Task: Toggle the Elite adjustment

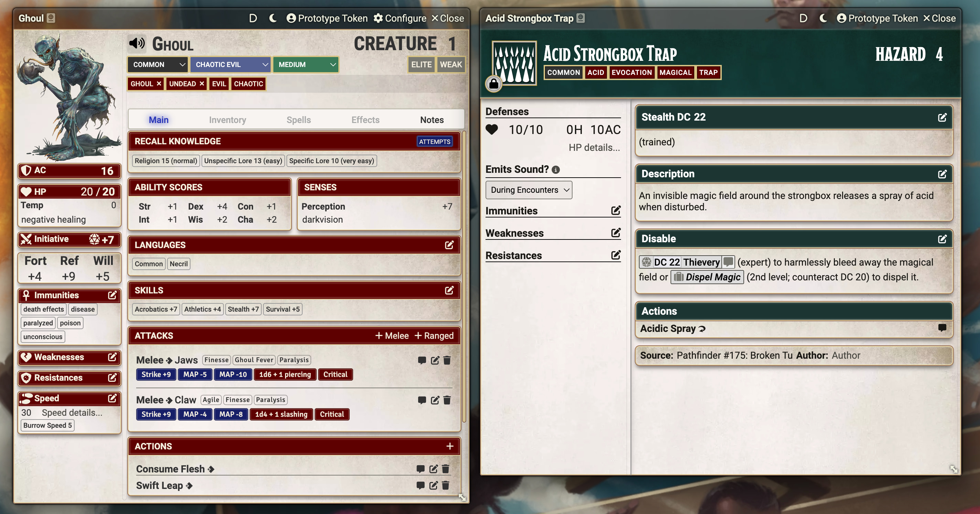Action: (x=421, y=65)
